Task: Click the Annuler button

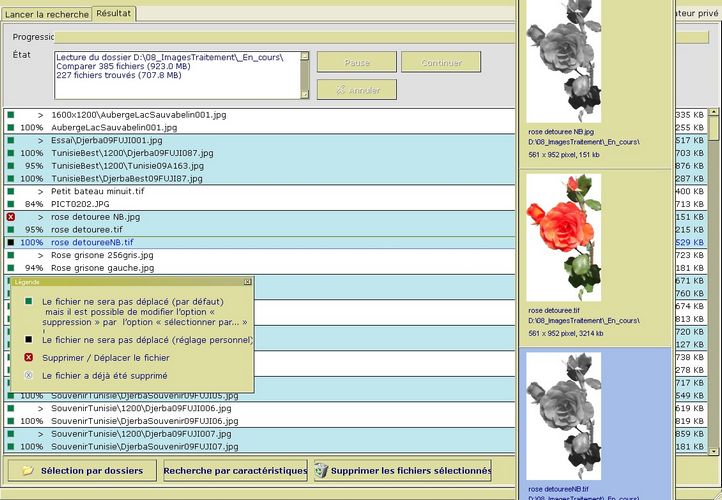Action: click(356, 90)
